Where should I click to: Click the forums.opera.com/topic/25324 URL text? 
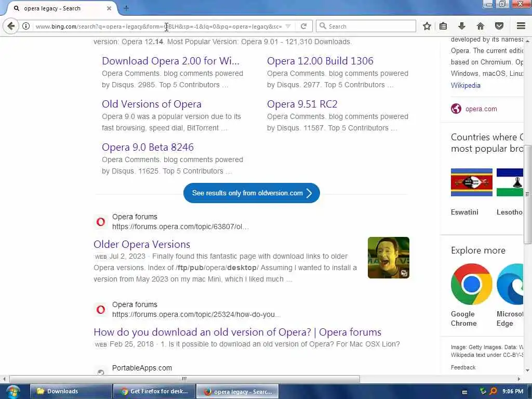click(x=196, y=314)
